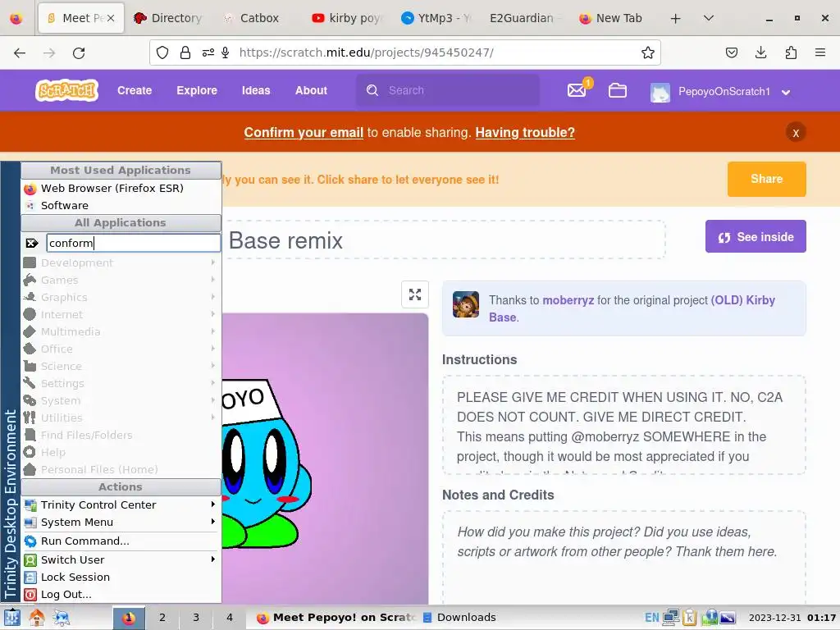The image size is (840, 630).
Task: Click the site permissions icon in the address bar
Action: (x=208, y=52)
